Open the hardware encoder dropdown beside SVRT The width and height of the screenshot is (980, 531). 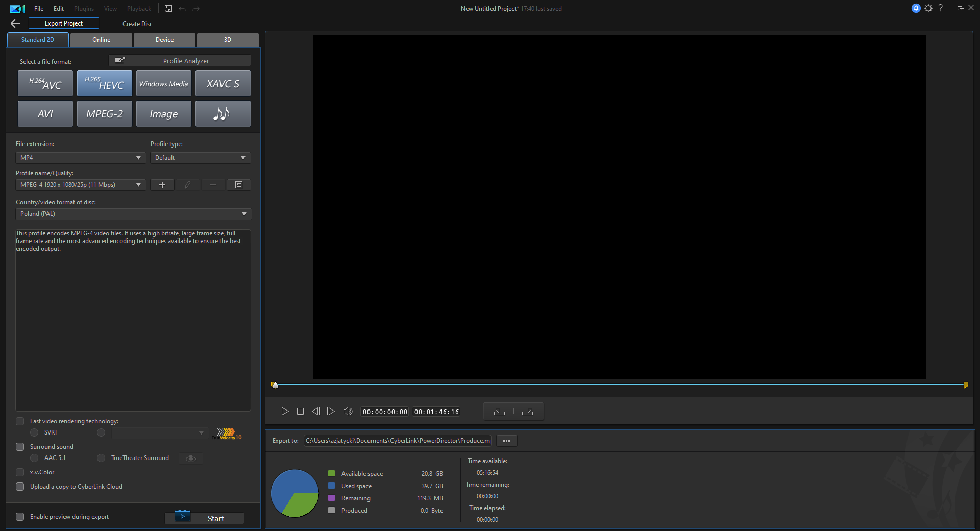click(160, 433)
